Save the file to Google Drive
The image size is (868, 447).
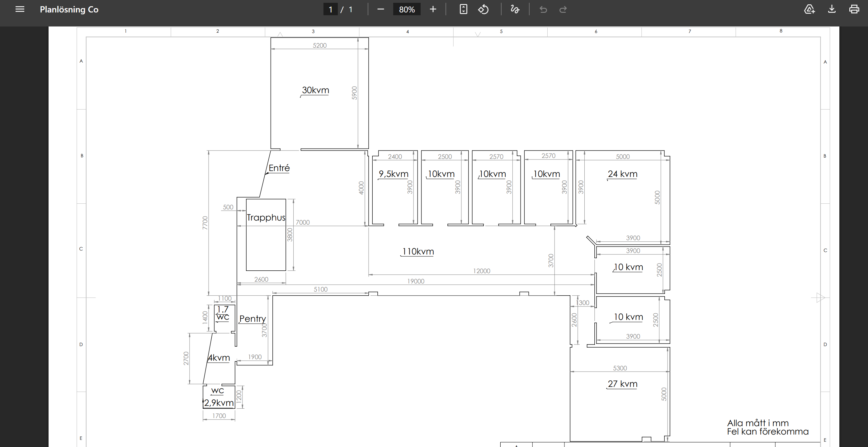click(x=809, y=9)
